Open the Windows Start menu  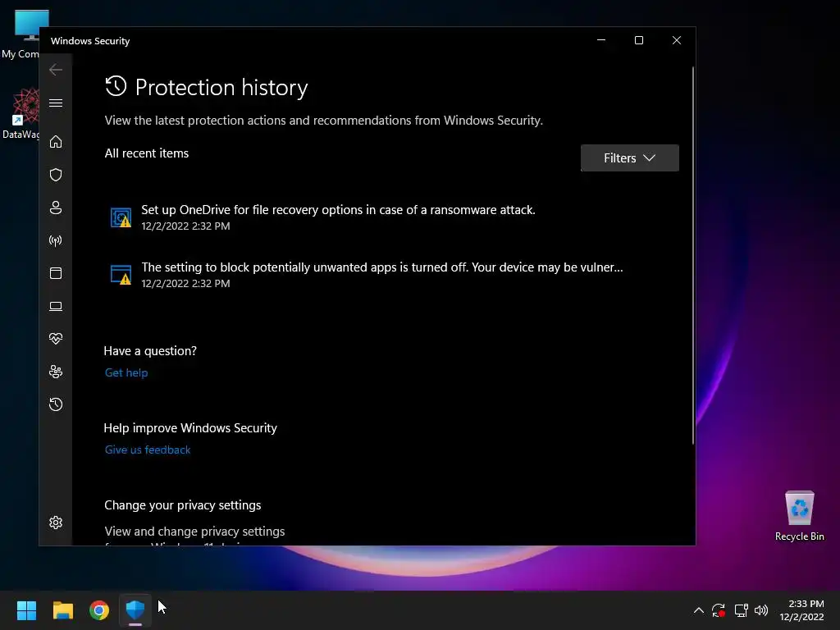point(26,609)
